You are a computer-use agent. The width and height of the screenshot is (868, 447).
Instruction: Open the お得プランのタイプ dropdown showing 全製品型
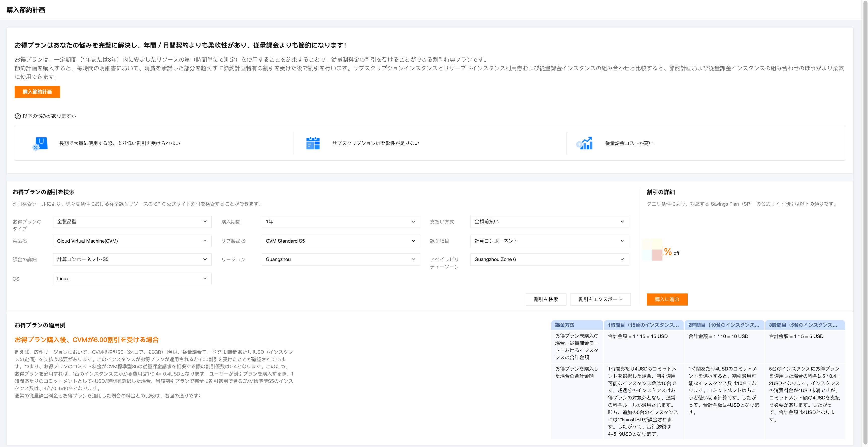[x=132, y=221]
